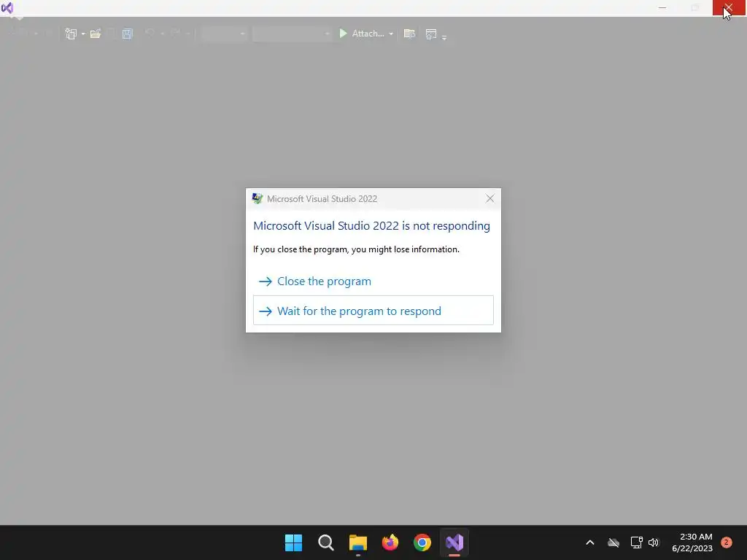
Task: Click the greyed-out Redo arrow icon
Action: 175,33
